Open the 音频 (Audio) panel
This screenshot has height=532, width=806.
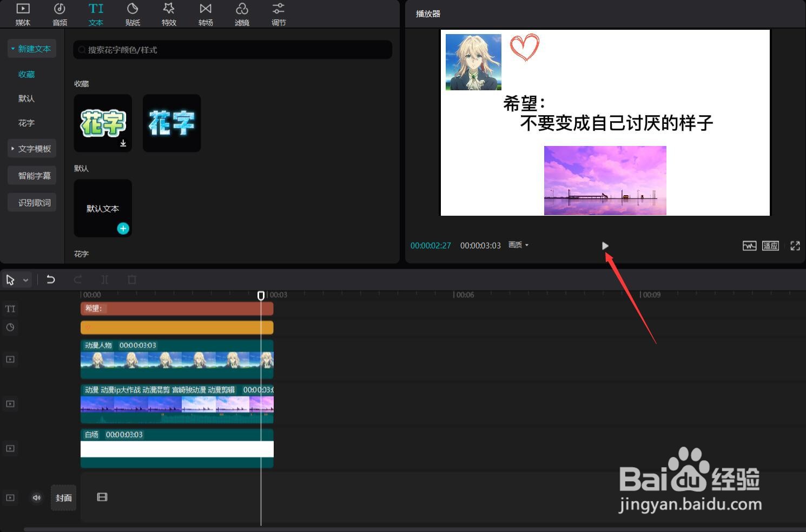click(x=60, y=14)
